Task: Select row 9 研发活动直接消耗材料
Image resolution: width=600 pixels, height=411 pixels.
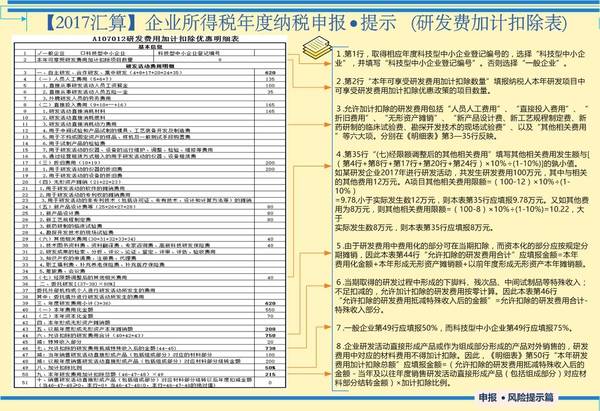Action: click(x=150, y=111)
